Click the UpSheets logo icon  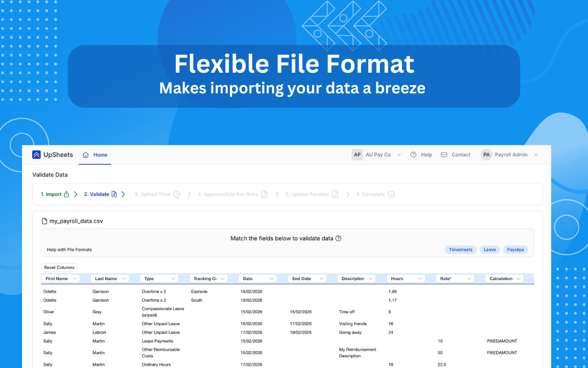coord(36,155)
